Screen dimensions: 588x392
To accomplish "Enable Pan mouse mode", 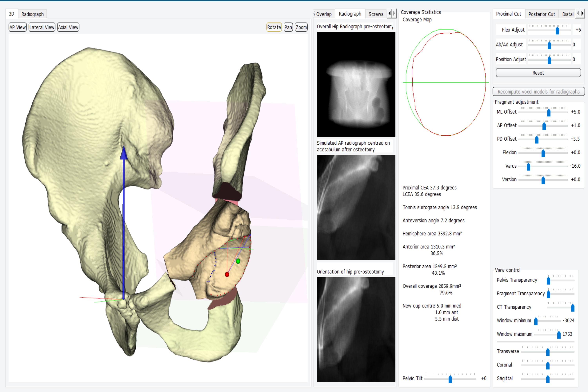I will click(x=288, y=27).
